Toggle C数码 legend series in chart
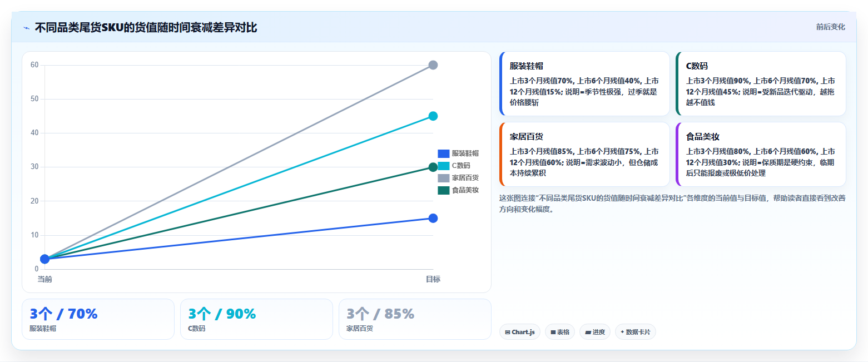 454,166
